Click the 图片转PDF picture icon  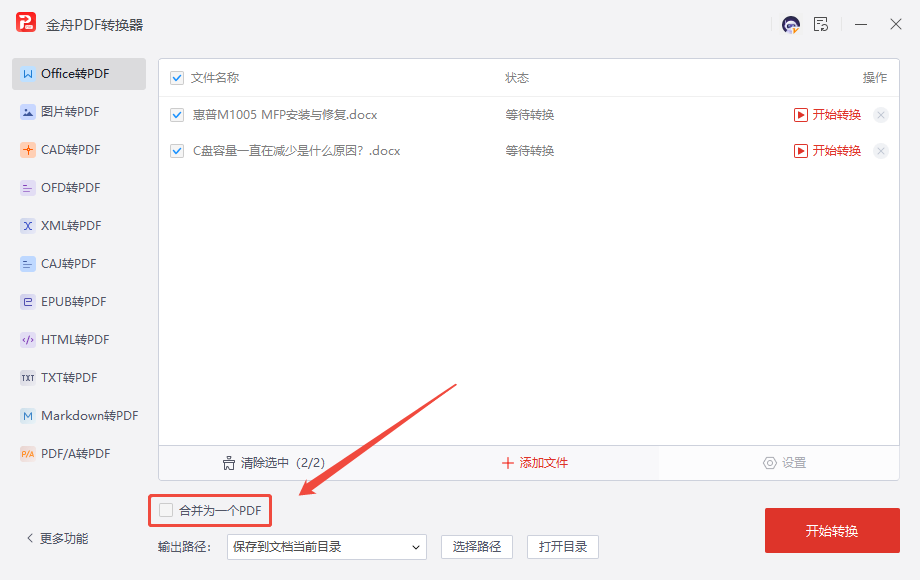click(x=28, y=112)
